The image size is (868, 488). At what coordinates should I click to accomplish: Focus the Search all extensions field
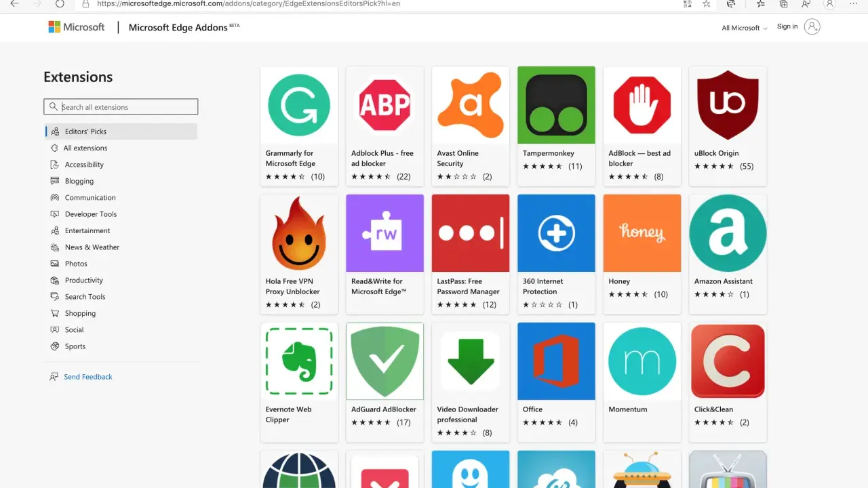[x=121, y=106]
